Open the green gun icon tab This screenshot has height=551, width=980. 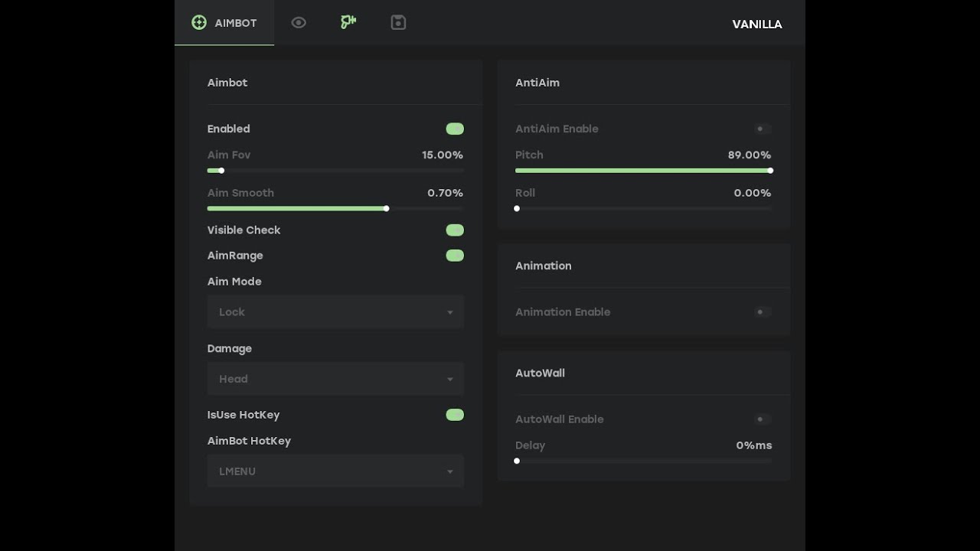[348, 22]
